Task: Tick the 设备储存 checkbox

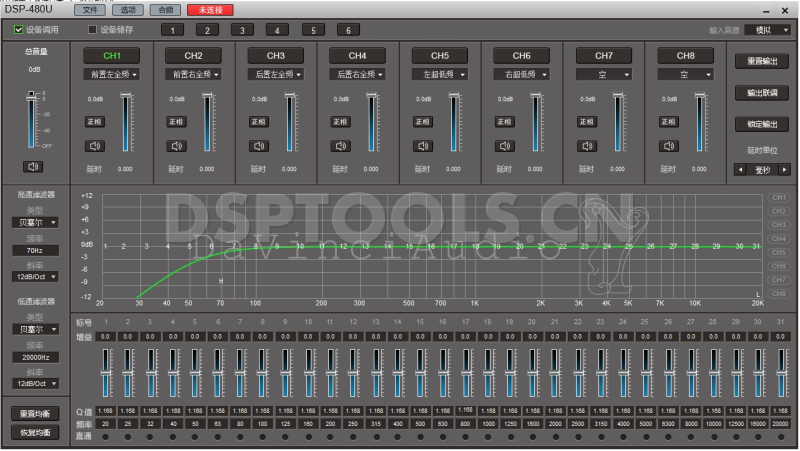Action: [x=92, y=30]
